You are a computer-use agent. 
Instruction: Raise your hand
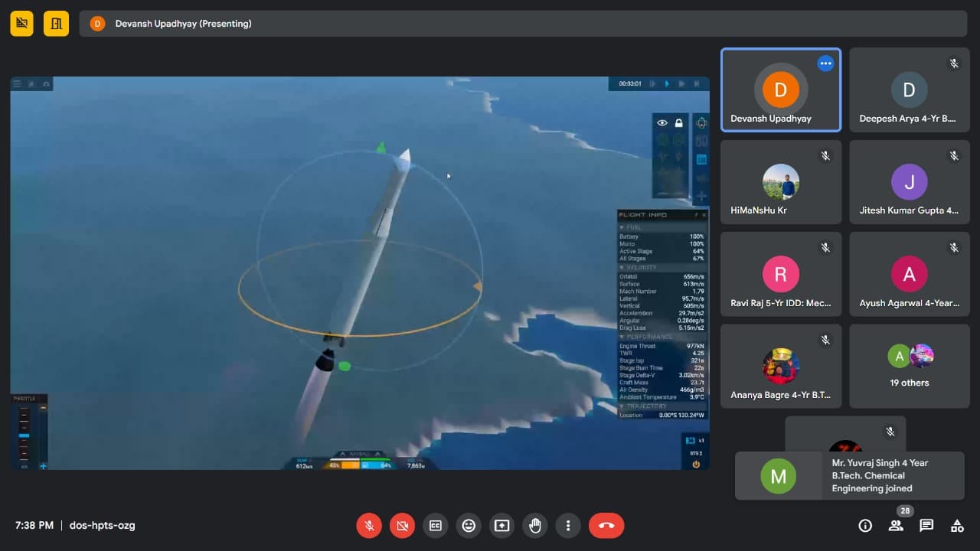pyautogui.click(x=535, y=525)
